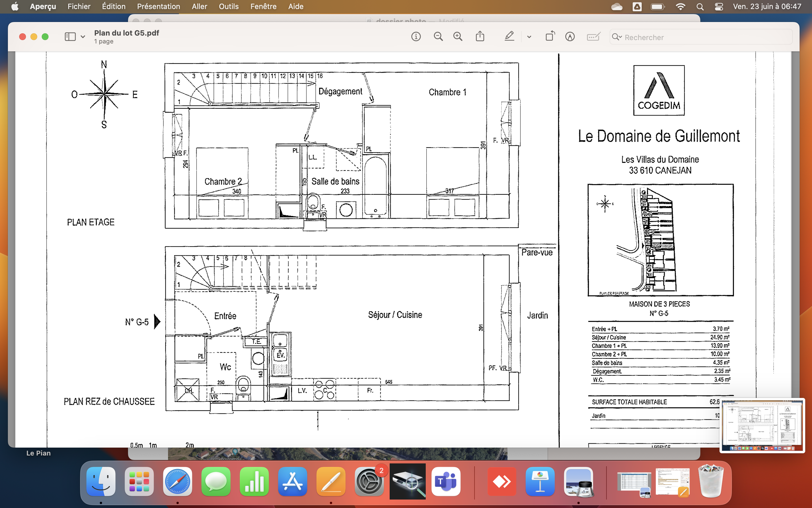
Task: Click the 'PLAN REZ de CHAUSSEE' label
Action: [x=109, y=402]
